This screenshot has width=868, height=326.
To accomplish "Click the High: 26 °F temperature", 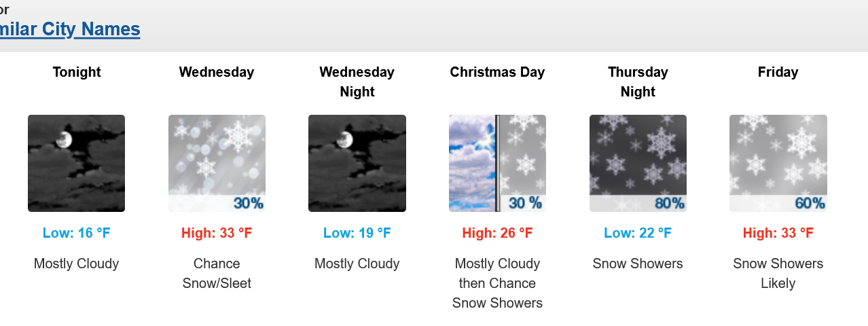I will click(x=497, y=233).
